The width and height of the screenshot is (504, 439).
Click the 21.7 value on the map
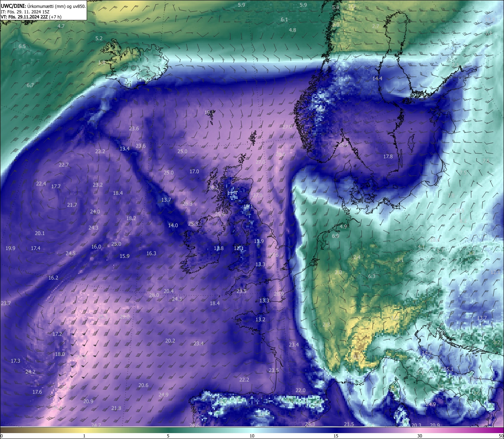(72, 205)
